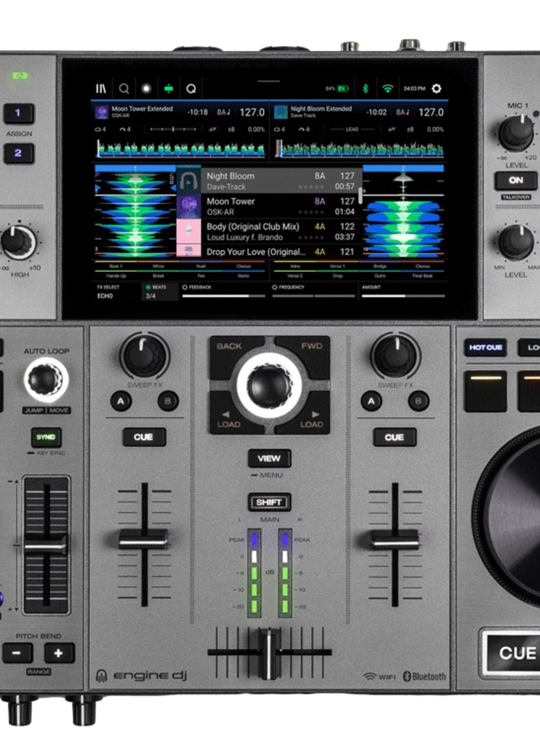Click the VIEW button
This screenshot has height=756, width=540.
(x=269, y=458)
